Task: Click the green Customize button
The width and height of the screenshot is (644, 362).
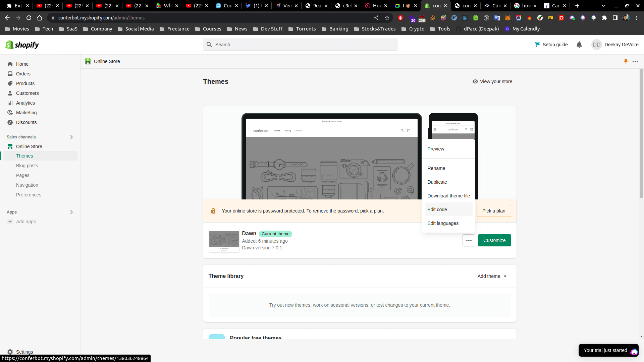Action: (x=494, y=240)
